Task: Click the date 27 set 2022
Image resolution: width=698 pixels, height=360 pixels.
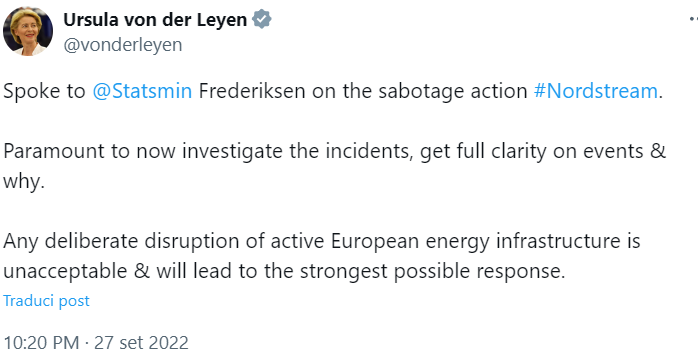Action: click(x=142, y=343)
